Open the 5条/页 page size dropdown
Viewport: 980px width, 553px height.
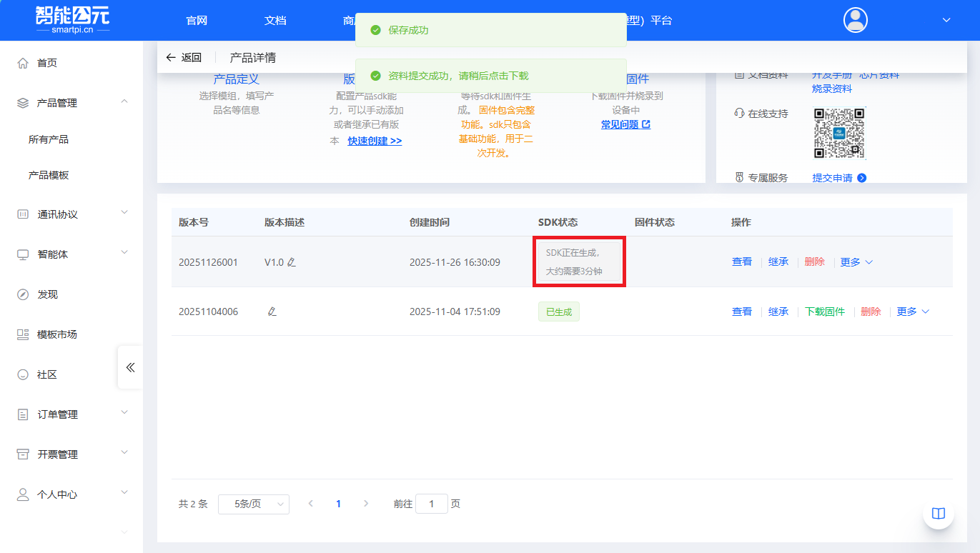(x=253, y=504)
